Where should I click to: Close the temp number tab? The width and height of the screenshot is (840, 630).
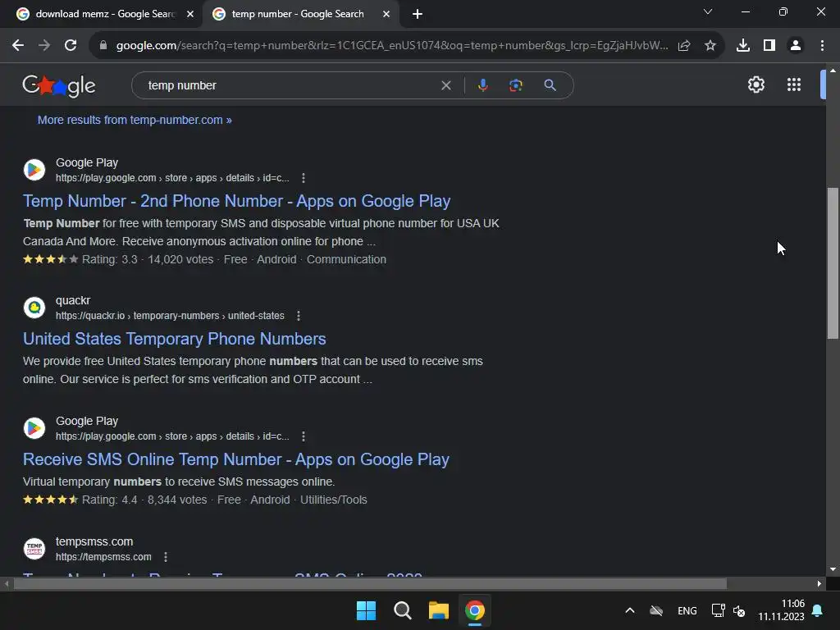click(386, 14)
